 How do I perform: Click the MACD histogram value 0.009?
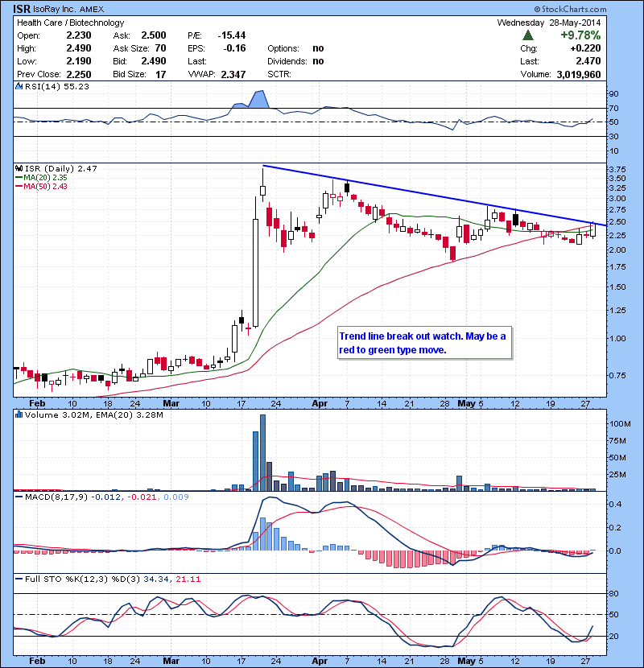[176, 497]
